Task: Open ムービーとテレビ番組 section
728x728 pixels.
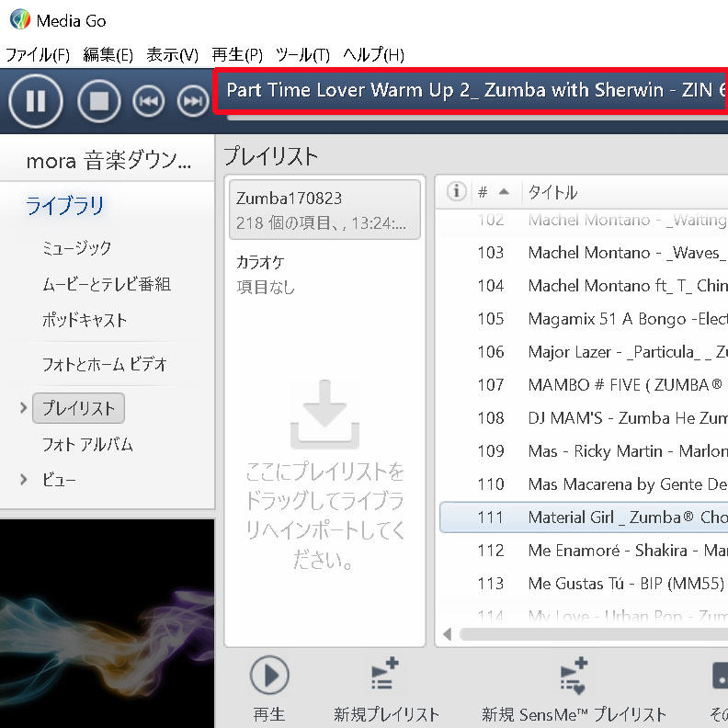Action: pyautogui.click(x=107, y=284)
